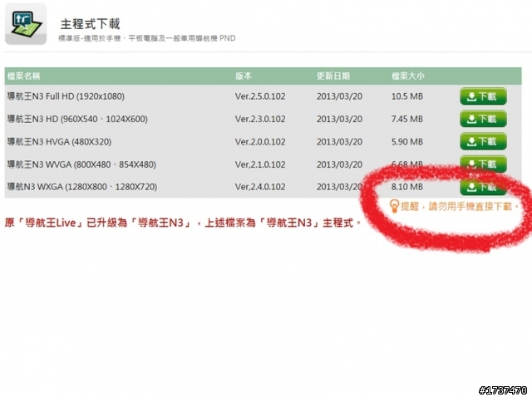Screen dimensions: 532x397
Task: Click version Ver.2.3.0.102
Action: 260,119
